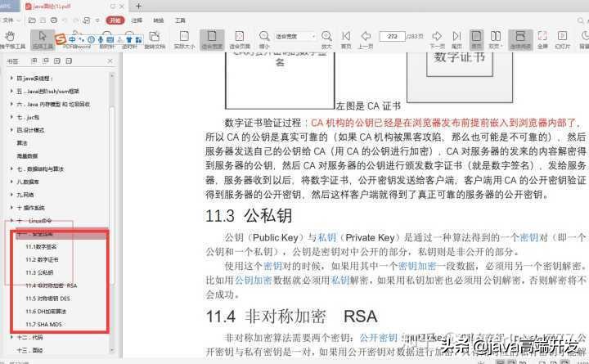Open the zoom level combo box

click(295, 36)
